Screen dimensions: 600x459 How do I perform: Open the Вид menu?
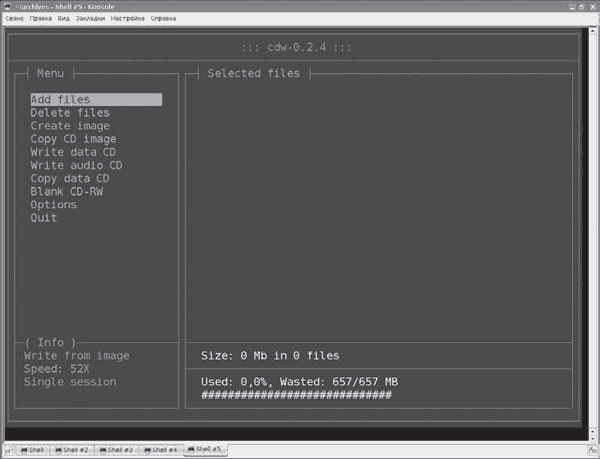[63, 18]
